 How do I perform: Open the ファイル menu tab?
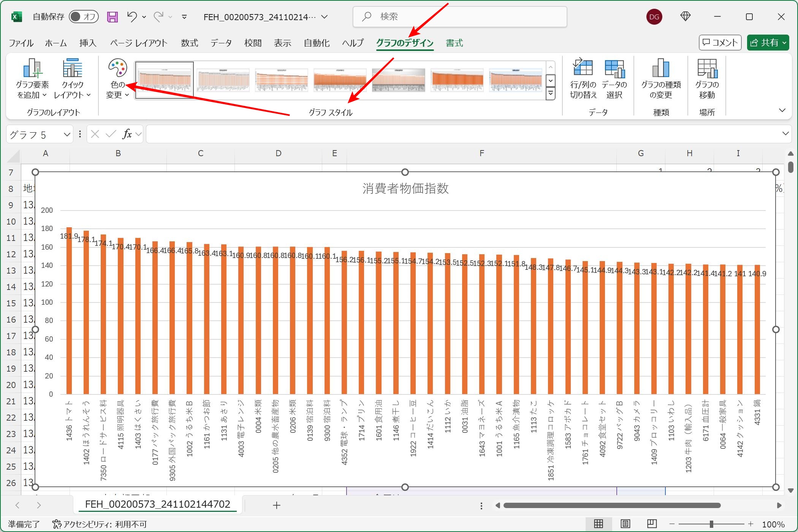[21, 43]
